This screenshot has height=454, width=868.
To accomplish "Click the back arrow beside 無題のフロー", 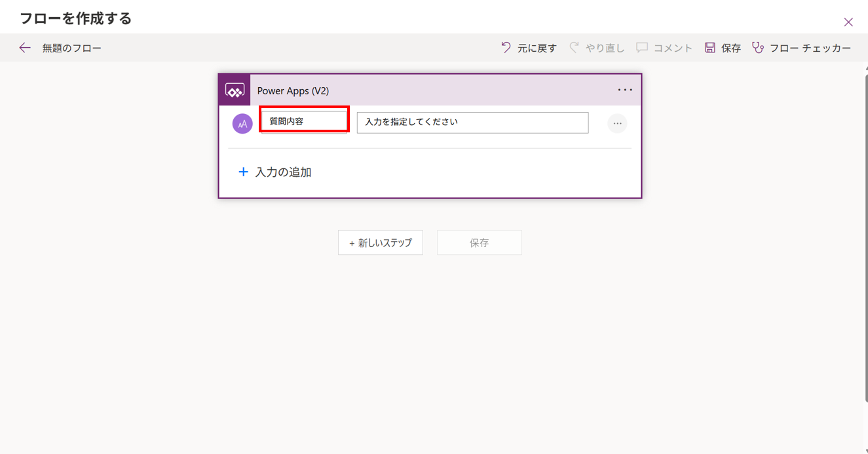I will 25,48.
